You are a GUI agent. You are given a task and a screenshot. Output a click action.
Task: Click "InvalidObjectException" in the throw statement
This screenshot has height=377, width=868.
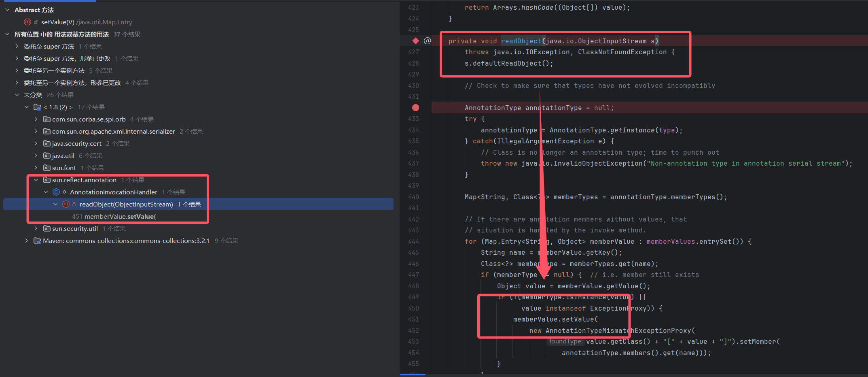(598, 163)
